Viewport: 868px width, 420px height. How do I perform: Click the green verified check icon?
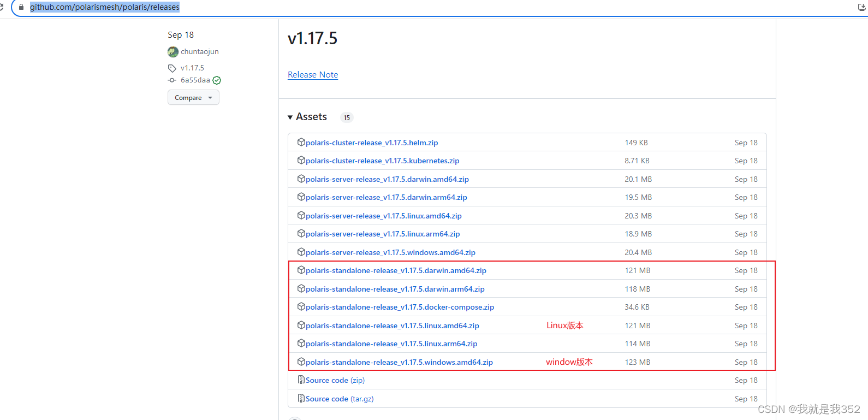pyautogui.click(x=217, y=80)
